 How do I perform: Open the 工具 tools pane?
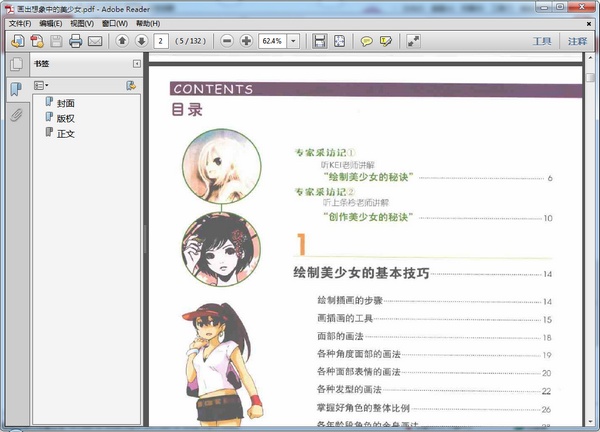click(x=542, y=41)
